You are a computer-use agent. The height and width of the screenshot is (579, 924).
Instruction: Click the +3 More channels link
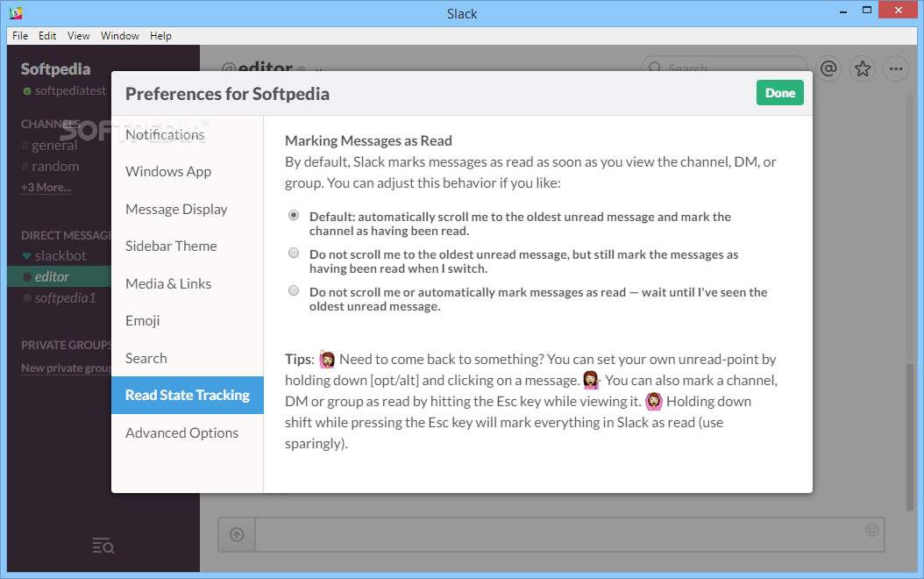coord(46,188)
